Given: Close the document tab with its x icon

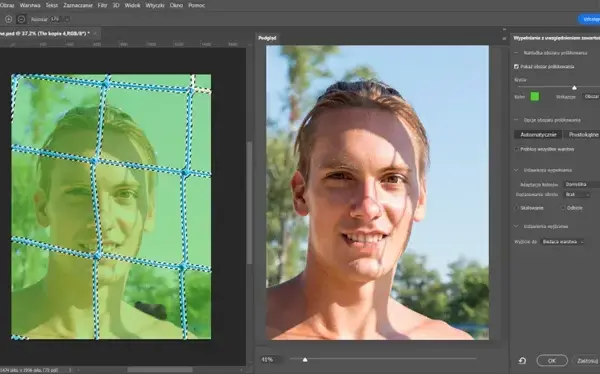Looking at the screenshot, I should point(95,34).
